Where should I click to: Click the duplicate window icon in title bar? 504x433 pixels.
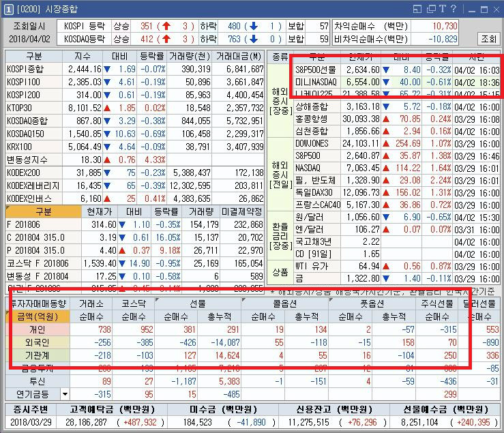[432, 9]
